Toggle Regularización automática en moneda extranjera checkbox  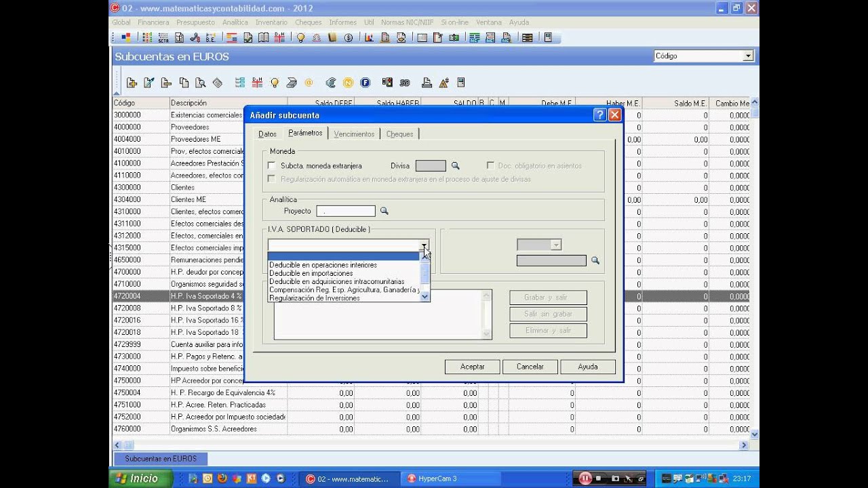click(272, 179)
